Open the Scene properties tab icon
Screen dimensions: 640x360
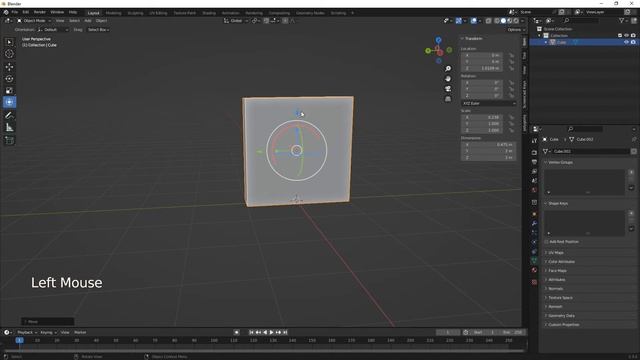click(534, 181)
